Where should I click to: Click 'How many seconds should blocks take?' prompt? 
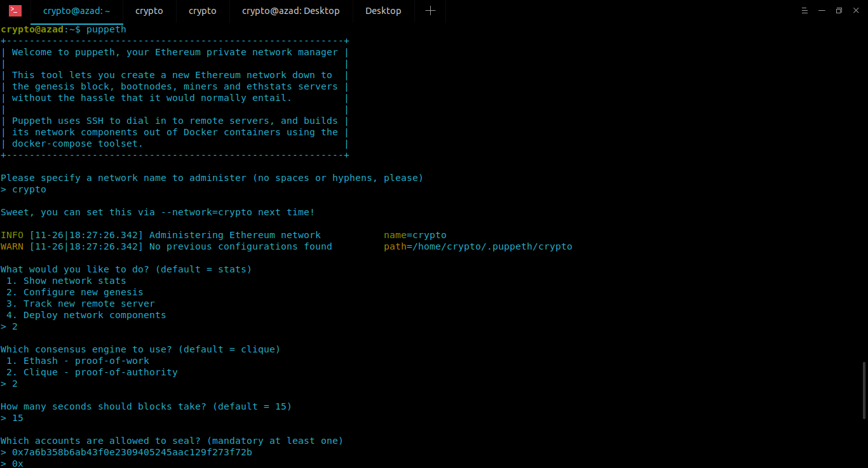[x=146, y=406]
